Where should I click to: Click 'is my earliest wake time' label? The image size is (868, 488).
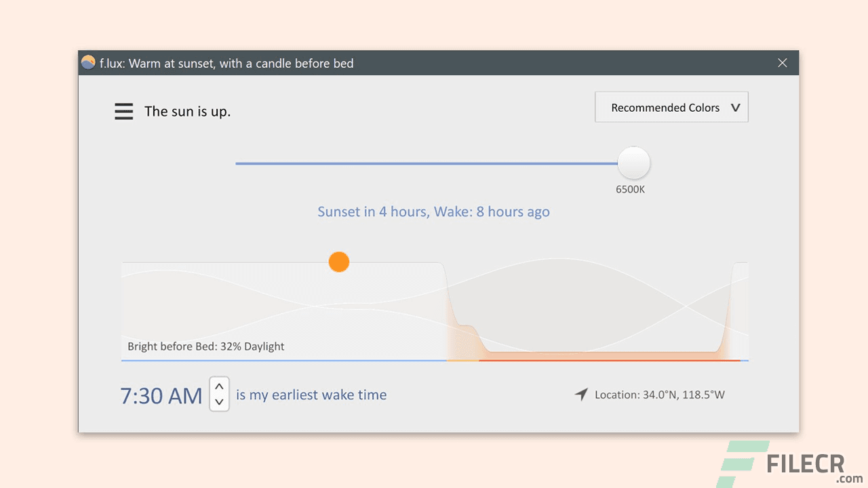pos(311,395)
